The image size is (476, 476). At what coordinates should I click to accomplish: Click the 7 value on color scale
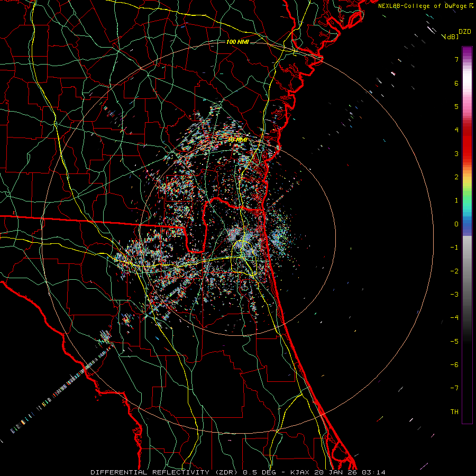pyautogui.click(x=456, y=59)
